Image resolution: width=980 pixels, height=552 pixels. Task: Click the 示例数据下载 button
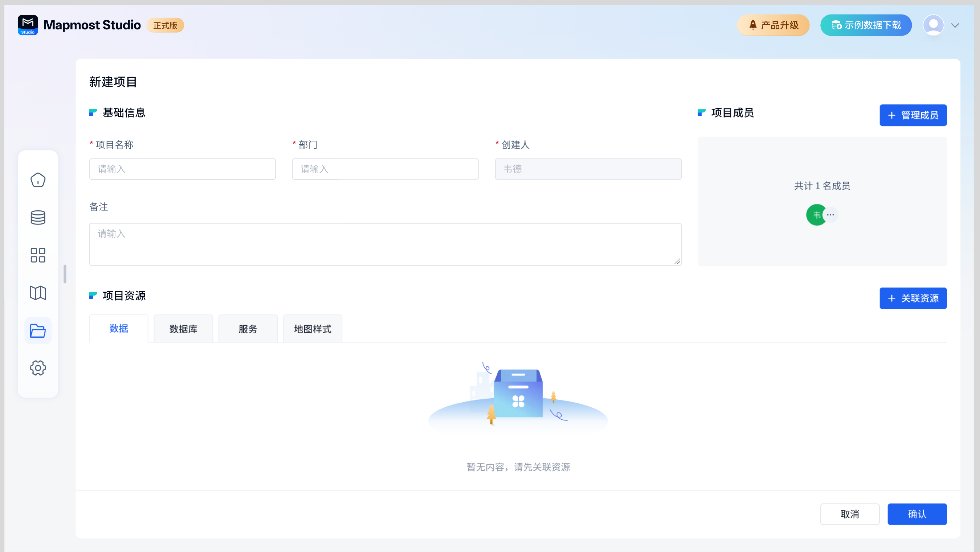coord(866,25)
